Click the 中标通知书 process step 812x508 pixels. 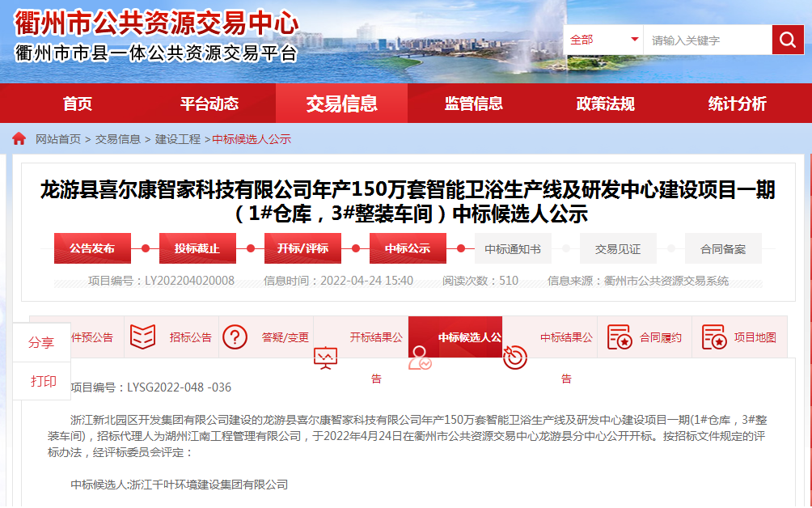click(x=513, y=249)
